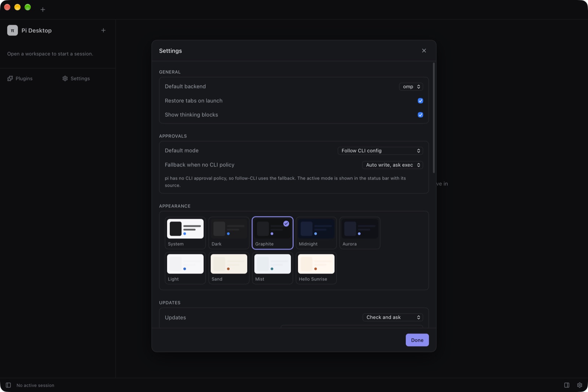This screenshot has height=392, width=588.
Task: Toggle left sidebar icon in status bar
Action: [8, 385]
